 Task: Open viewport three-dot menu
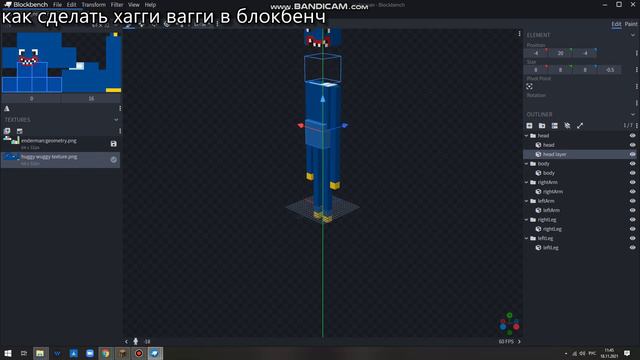(x=519, y=34)
